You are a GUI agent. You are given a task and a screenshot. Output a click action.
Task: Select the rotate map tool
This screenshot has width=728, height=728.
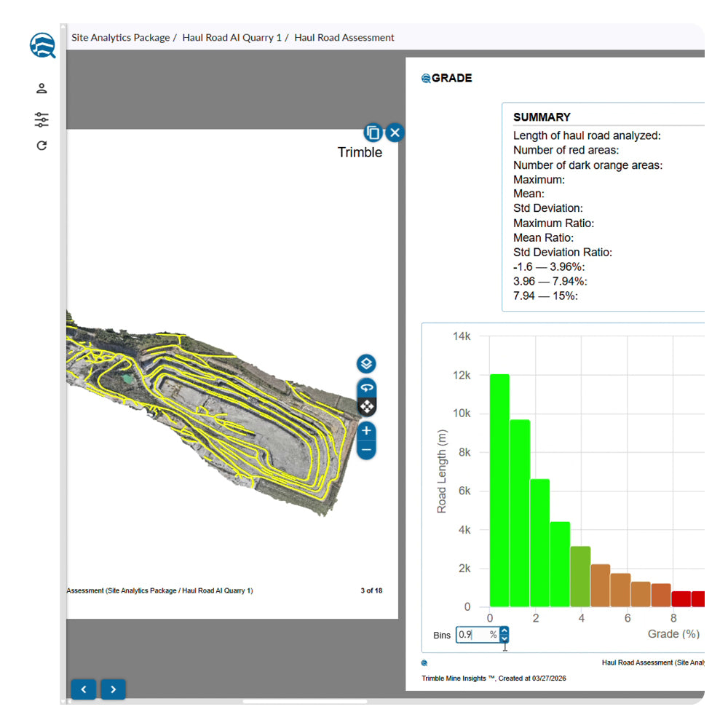point(366,387)
